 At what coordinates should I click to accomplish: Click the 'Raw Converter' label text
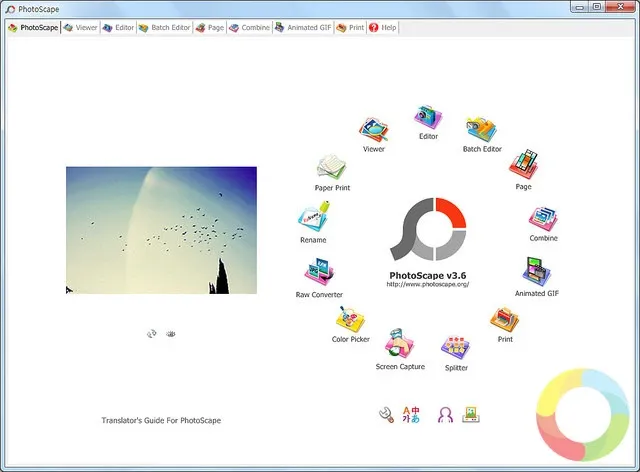click(x=319, y=294)
